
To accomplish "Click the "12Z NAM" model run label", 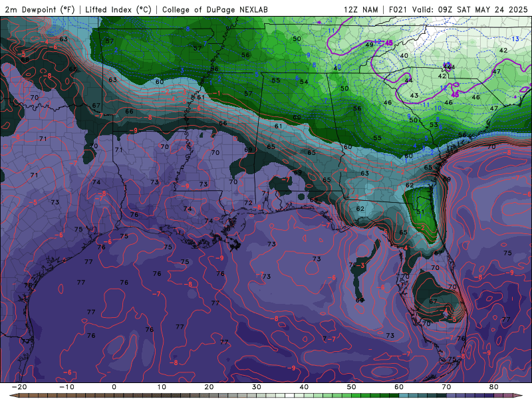I will (360, 9).
